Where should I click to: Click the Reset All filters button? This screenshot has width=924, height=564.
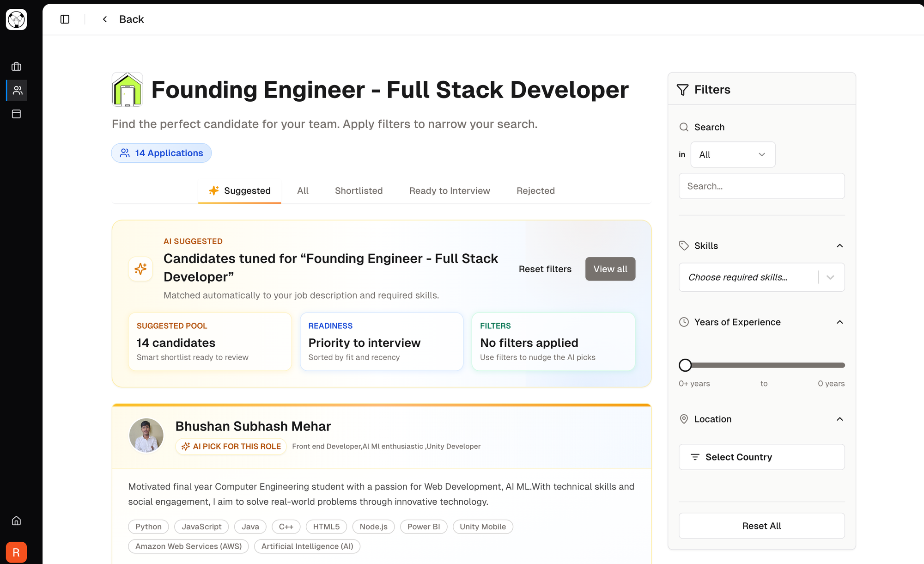pos(761,526)
